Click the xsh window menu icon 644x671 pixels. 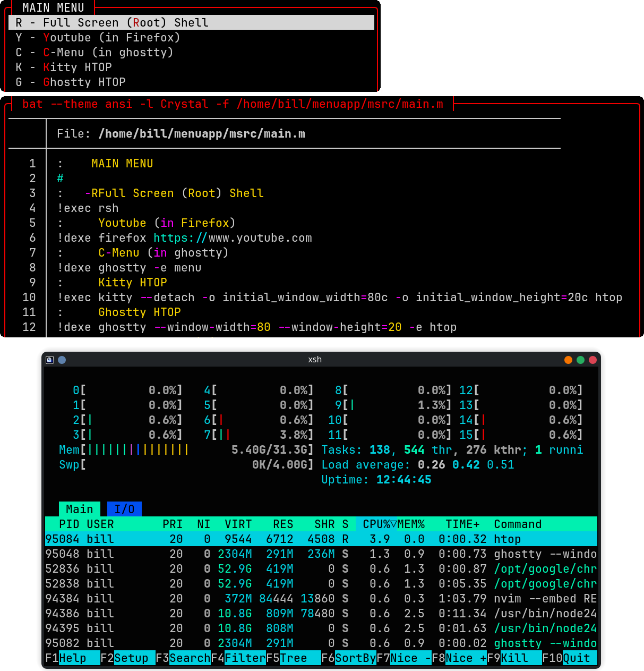pyautogui.click(x=49, y=360)
